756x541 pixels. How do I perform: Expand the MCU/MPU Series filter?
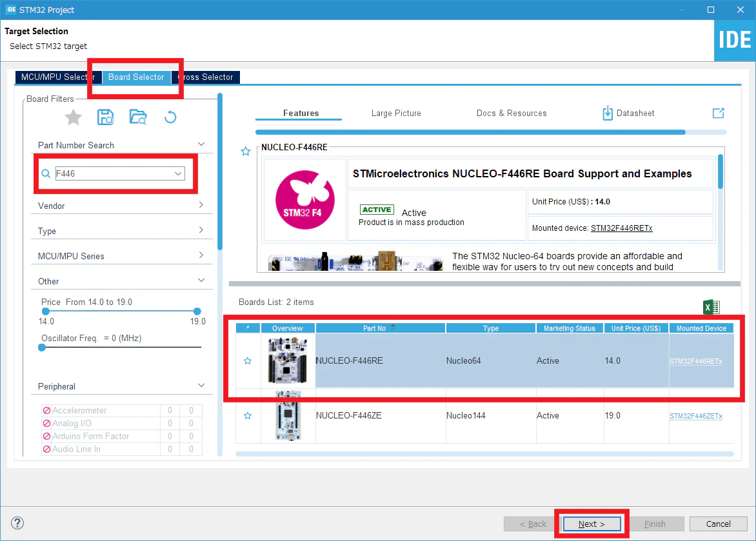(201, 255)
